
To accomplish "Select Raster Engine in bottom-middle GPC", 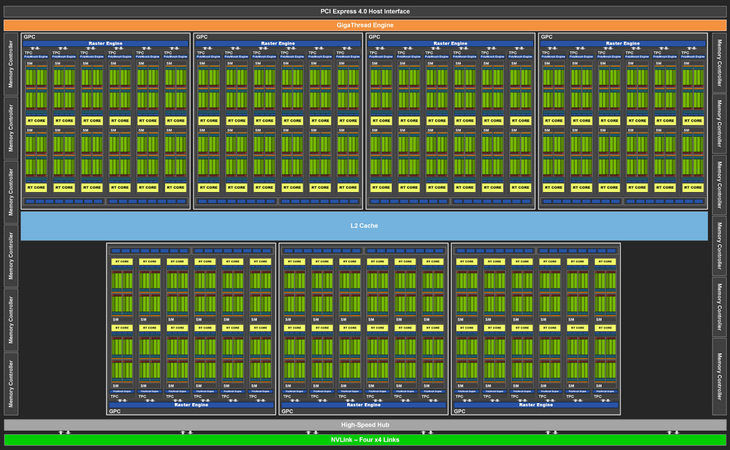I will click(364, 405).
